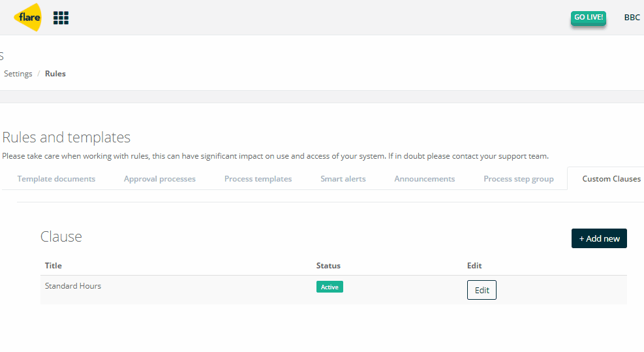Open the Process templates tab

[x=258, y=179]
